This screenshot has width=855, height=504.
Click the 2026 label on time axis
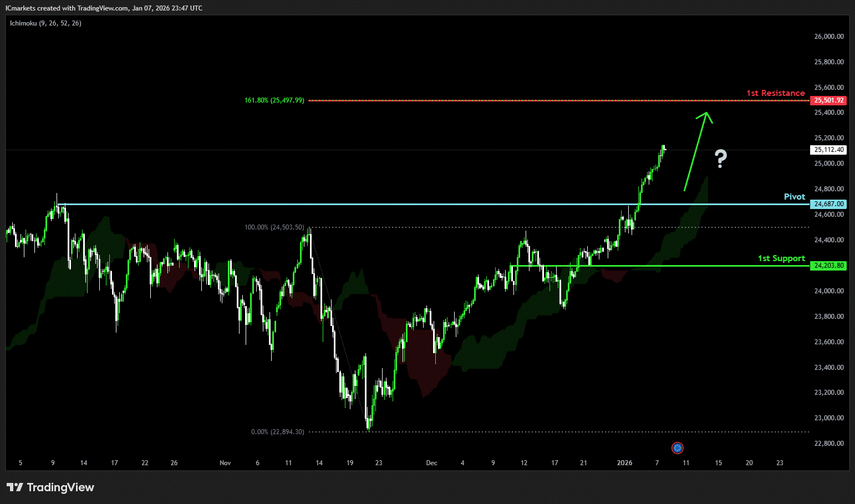[624, 463]
